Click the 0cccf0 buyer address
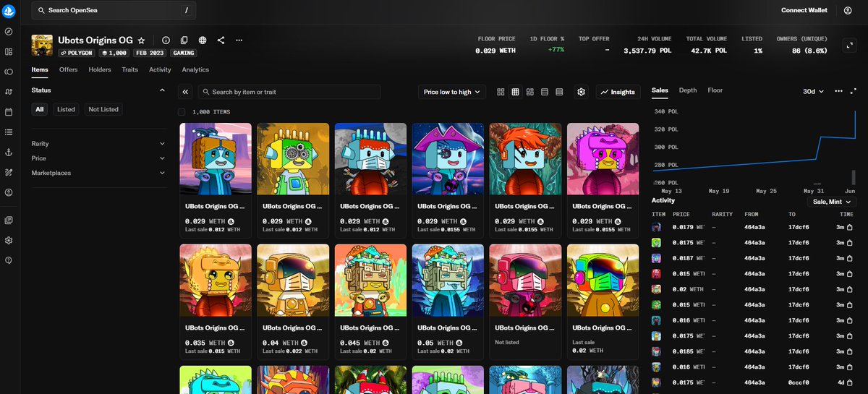 (798, 382)
